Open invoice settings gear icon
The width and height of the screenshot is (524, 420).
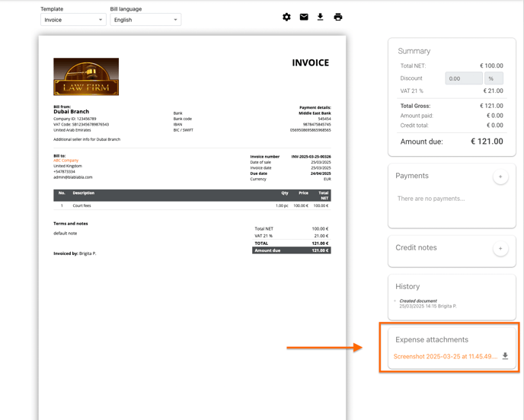[x=286, y=17]
